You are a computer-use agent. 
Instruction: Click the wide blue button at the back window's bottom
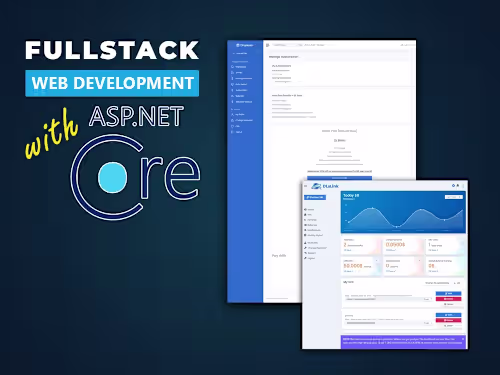coord(339,178)
